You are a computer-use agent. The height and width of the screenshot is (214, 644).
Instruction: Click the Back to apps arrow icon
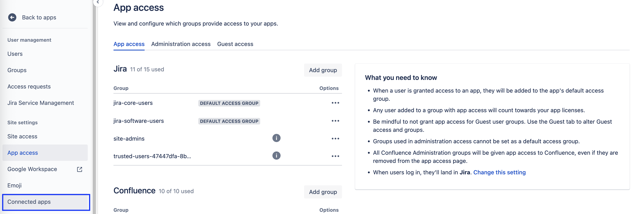click(x=12, y=18)
